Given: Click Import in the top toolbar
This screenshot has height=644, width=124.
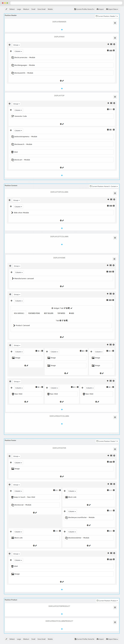Looking at the screenshot, I should click(100, 9).
